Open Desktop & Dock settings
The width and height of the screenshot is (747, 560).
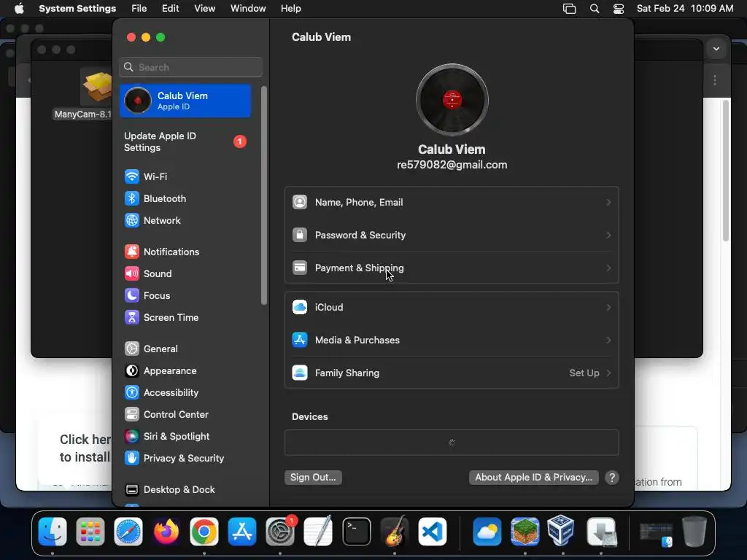[169, 490]
